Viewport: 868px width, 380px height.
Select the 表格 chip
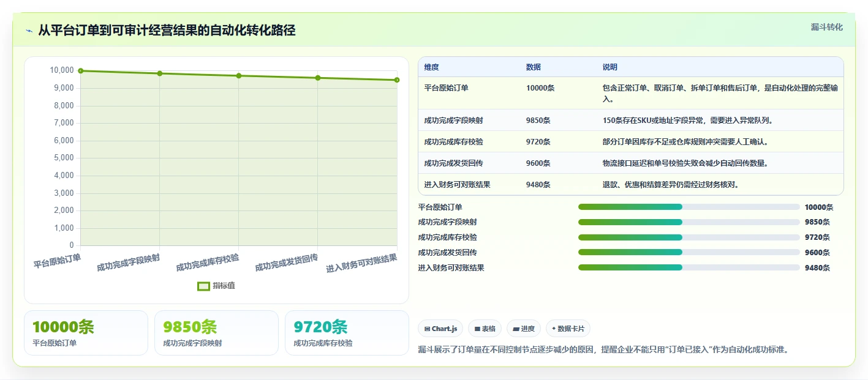(485, 329)
